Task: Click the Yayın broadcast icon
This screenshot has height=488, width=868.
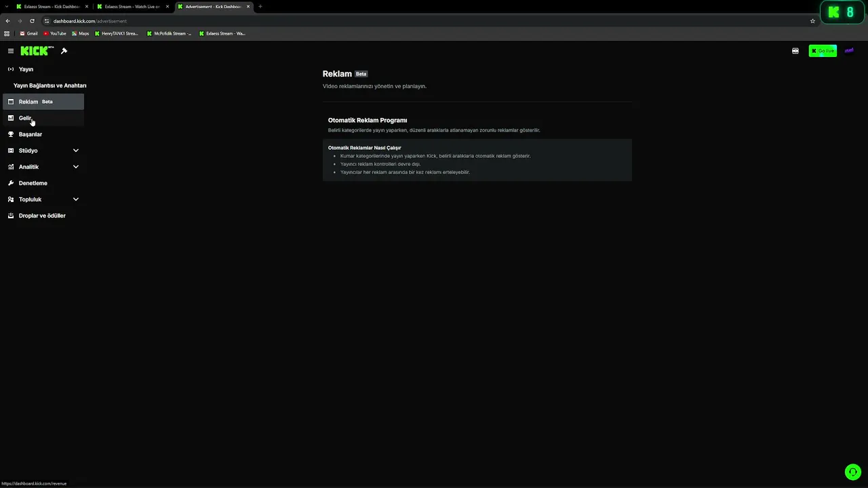Action: pyautogui.click(x=11, y=69)
